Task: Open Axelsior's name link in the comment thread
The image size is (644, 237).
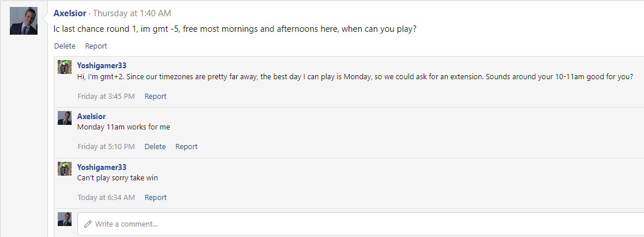Action: 91,116
